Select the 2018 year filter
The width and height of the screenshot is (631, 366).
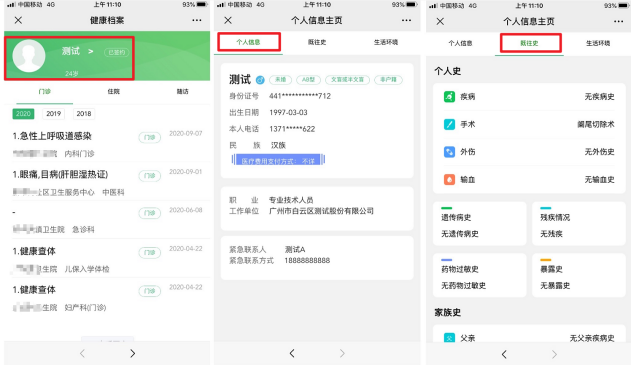click(84, 114)
